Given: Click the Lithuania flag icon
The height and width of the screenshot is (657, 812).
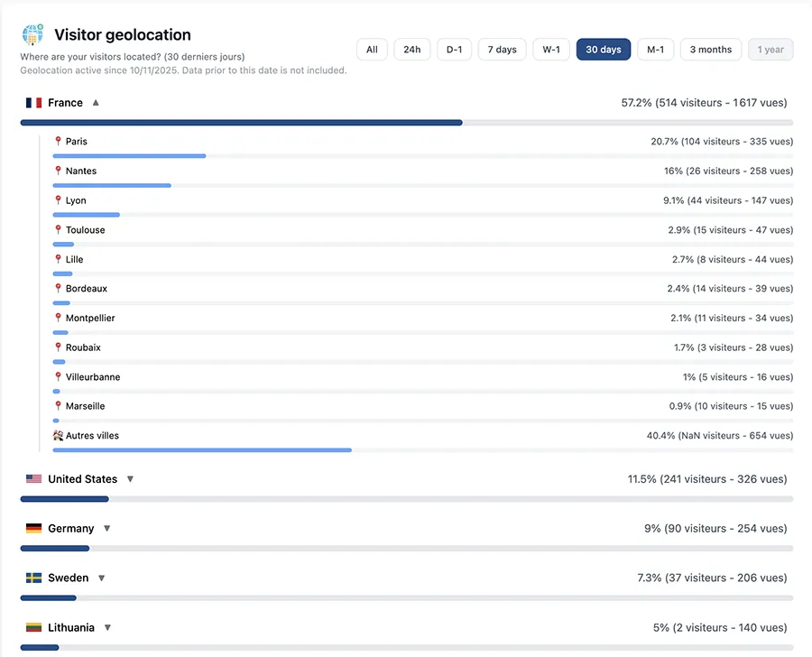Looking at the screenshot, I should point(34,628).
